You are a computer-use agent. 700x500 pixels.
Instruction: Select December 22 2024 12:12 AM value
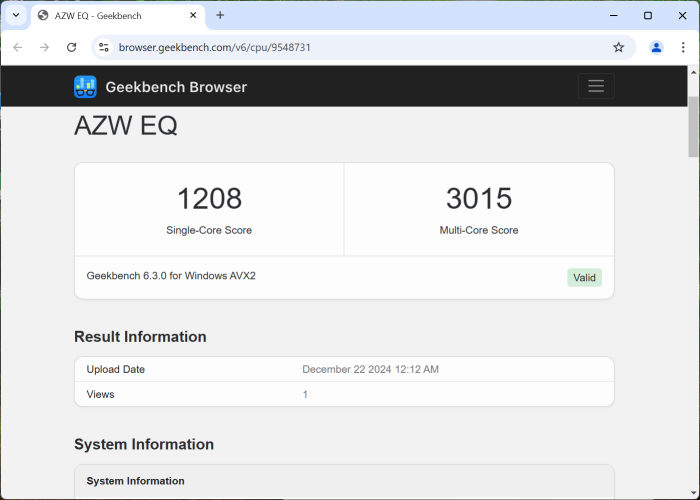pyautogui.click(x=371, y=370)
